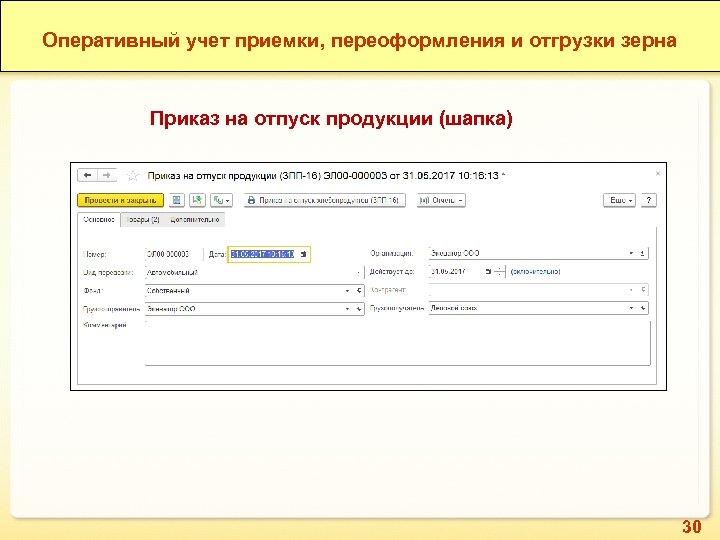Add document to favorites with star icon
This screenshot has width=720, height=540.
pos(132,175)
